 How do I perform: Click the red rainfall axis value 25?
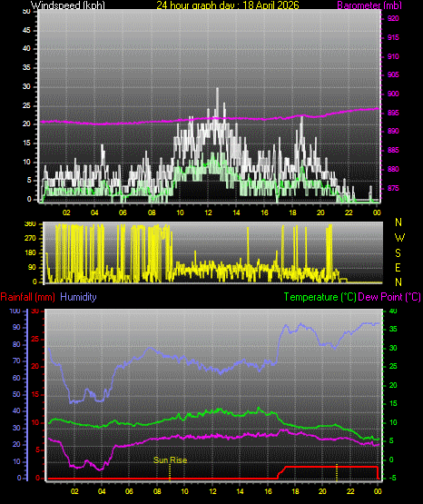click(x=34, y=339)
